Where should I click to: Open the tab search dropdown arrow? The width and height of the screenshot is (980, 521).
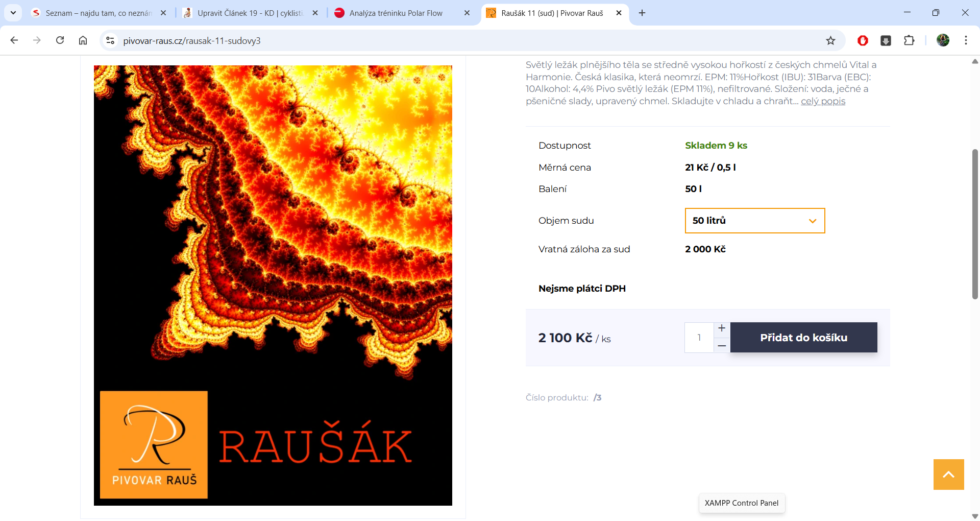(13, 13)
